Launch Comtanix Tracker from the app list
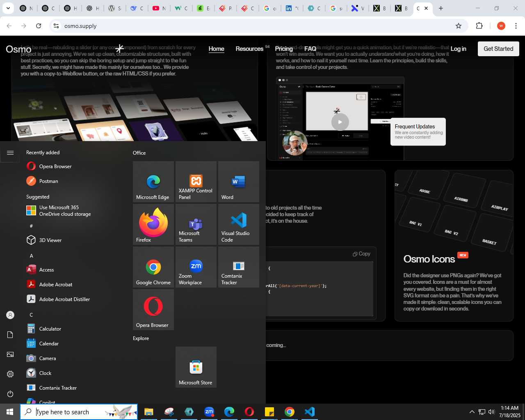Image resolution: width=525 pixels, height=420 pixels. (x=74, y=388)
